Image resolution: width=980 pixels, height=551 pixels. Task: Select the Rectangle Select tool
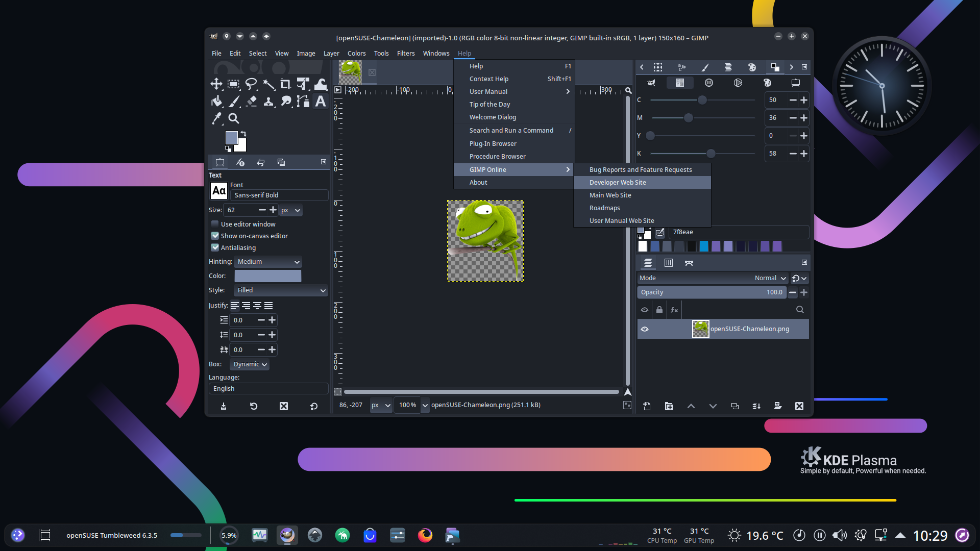234,84
